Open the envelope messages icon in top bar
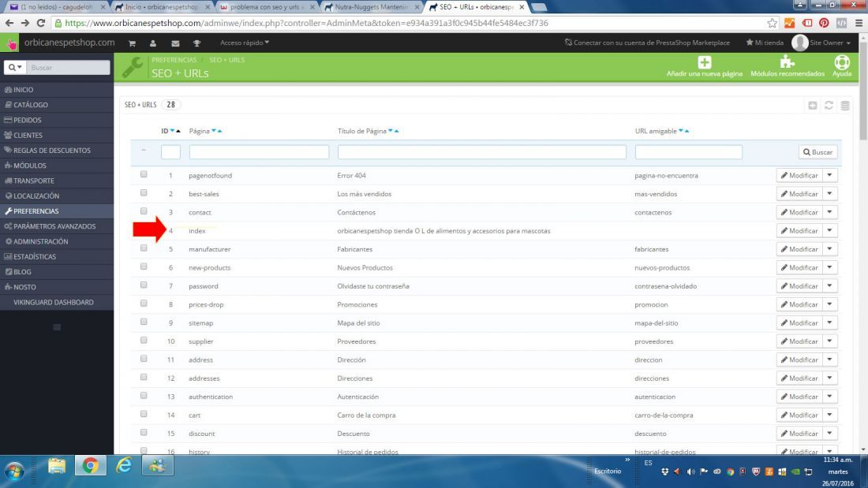The height and width of the screenshot is (488, 868). click(x=175, y=43)
